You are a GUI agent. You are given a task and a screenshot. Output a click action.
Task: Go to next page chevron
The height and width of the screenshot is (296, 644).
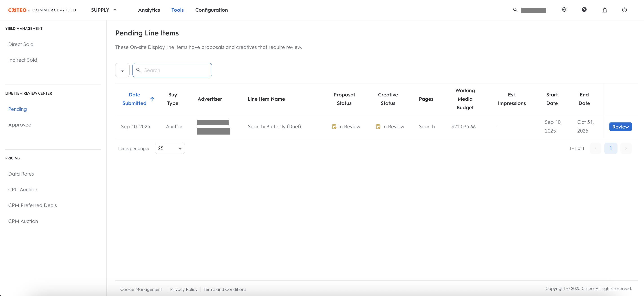click(x=626, y=148)
